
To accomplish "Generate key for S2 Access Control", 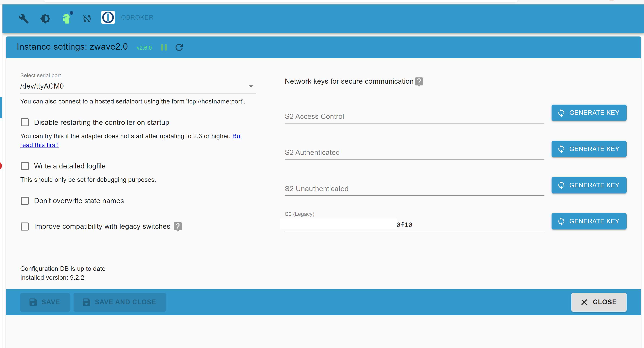I will [x=589, y=113].
